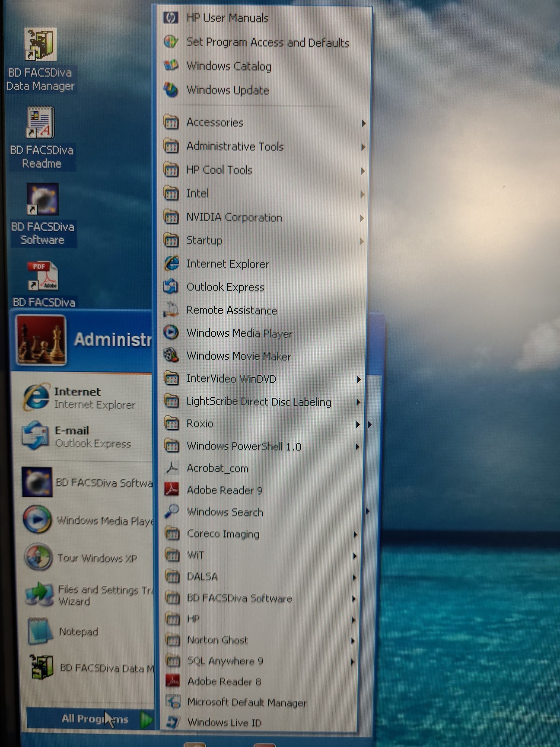Expand the Norton Ghost submenu arrow
The width and height of the screenshot is (560, 747).
coord(353,641)
